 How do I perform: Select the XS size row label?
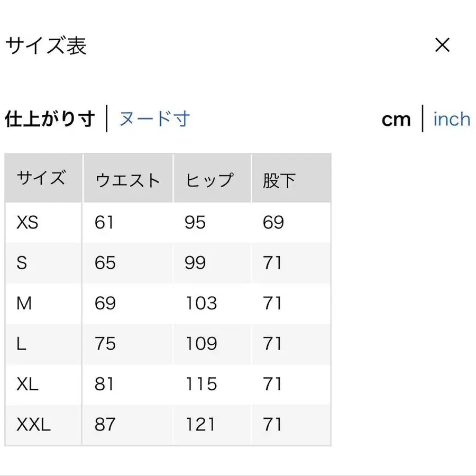pos(28,223)
